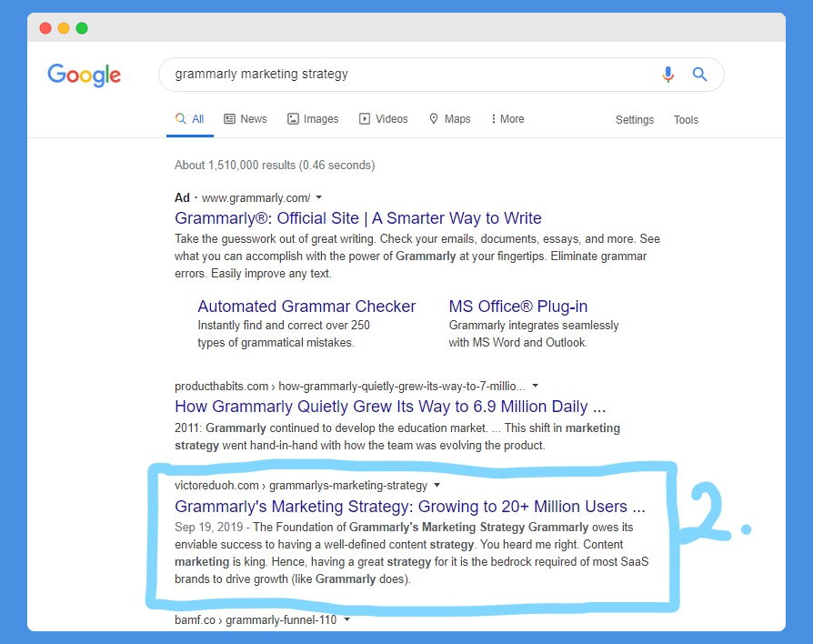The image size is (813, 644).
Task: Open Grammarly Official Site ad link
Action: click(x=358, y=218)
